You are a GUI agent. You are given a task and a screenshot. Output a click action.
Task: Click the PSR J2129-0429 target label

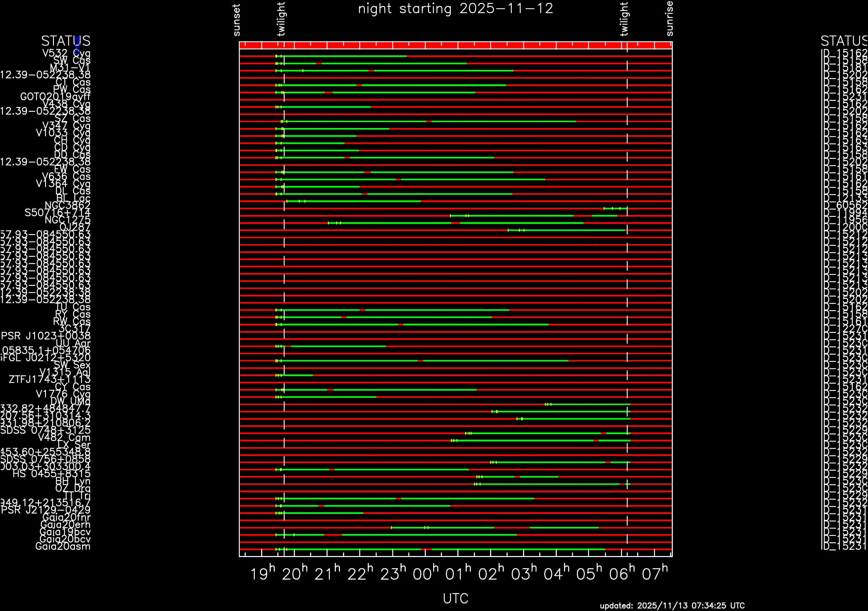(x=46, y=510)
